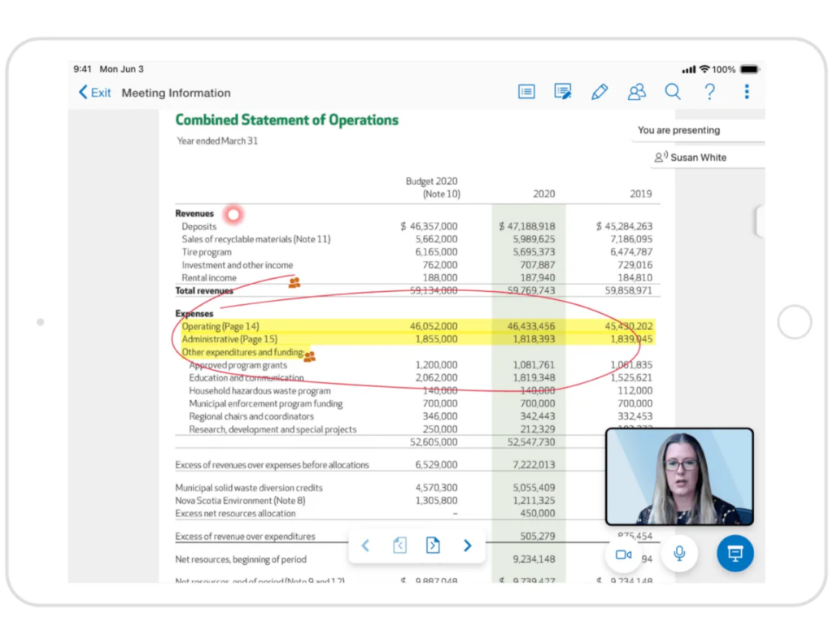Go to previous page arrow

click(365, 546)
